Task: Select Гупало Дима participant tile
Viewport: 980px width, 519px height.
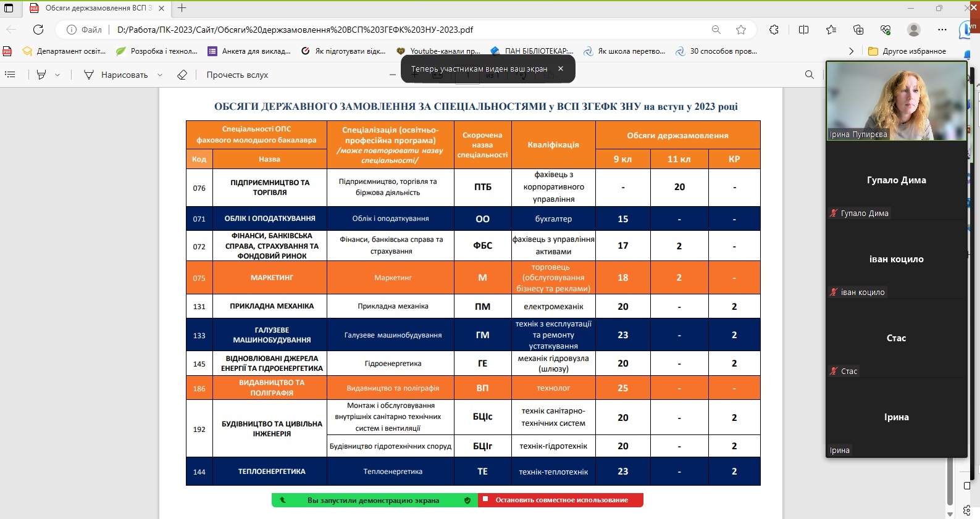Action: 897,180
